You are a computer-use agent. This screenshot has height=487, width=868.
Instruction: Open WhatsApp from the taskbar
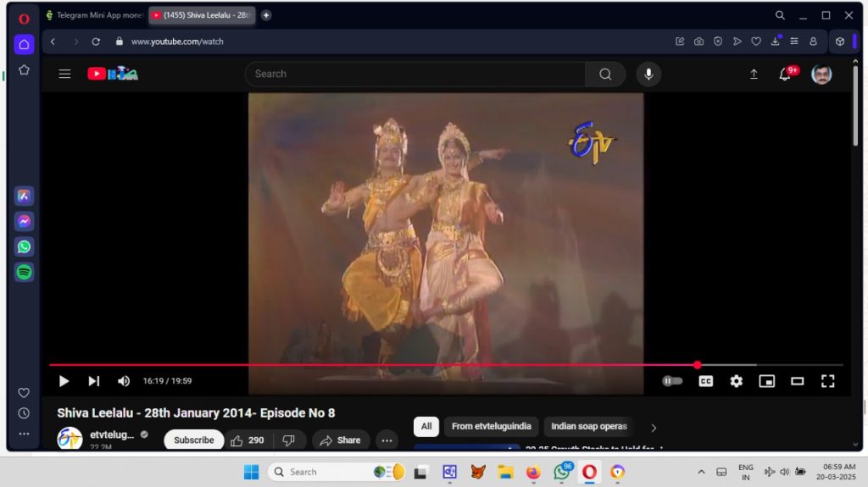(x=561, y=472)
